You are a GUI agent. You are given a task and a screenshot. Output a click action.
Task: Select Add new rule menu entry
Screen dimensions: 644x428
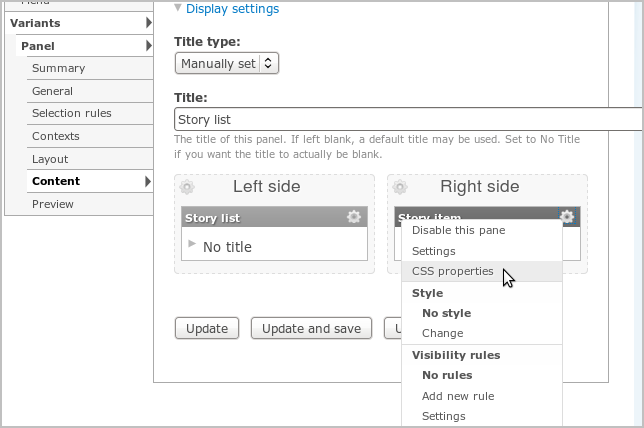coord(458,396)
